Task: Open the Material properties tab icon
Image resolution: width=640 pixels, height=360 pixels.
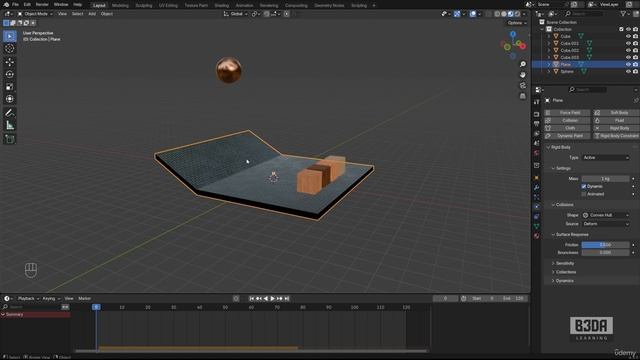Action: (536, 236)
